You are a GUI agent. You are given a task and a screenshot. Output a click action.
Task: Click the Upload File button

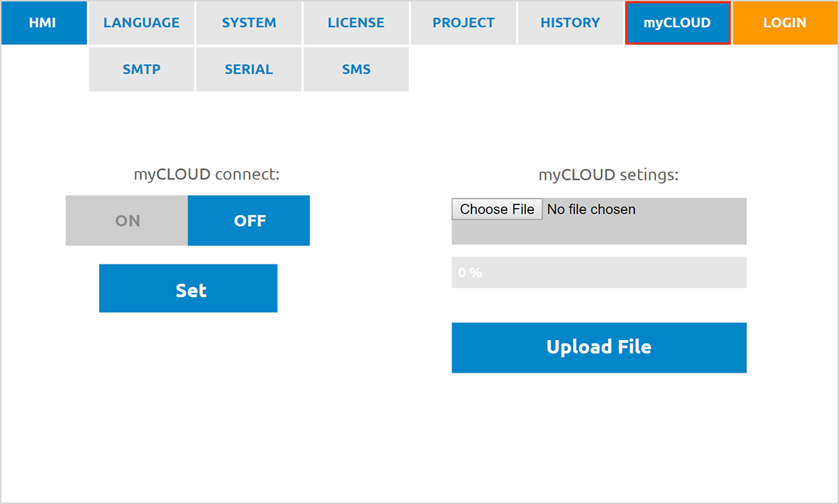tap(599, 347)
